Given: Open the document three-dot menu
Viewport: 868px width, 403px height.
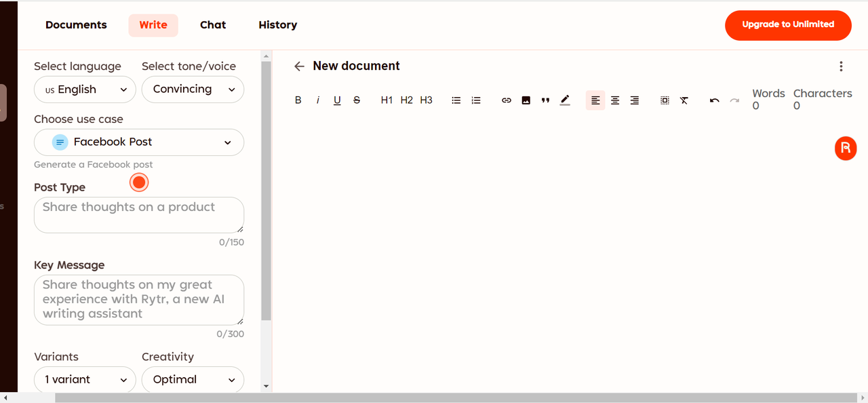Looking at the screenshot, I should point(841,66).
